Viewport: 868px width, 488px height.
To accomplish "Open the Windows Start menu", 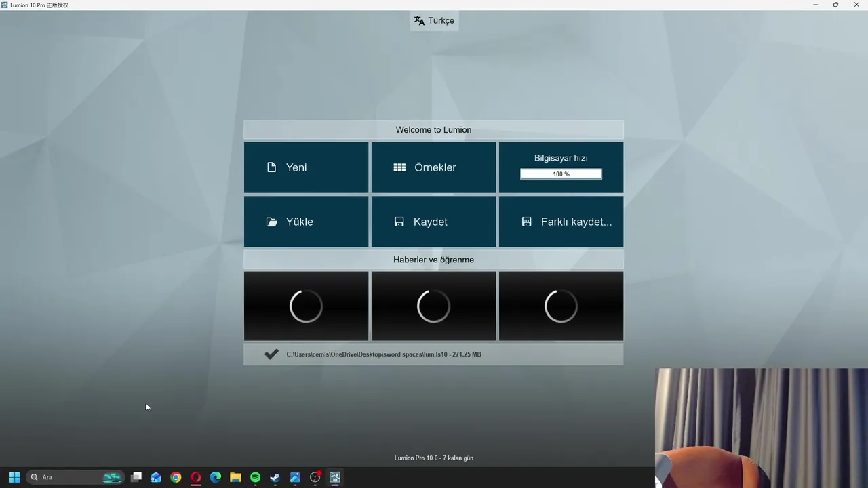I will click(14, 477).
